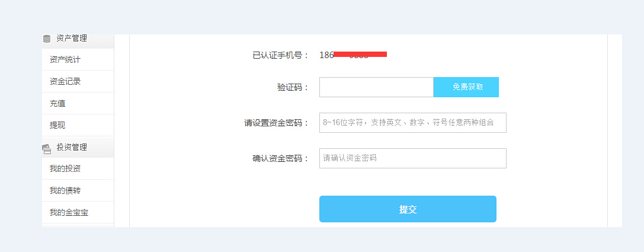Focus the 验证码 input box
644x252 pixels.
[376, 87]
